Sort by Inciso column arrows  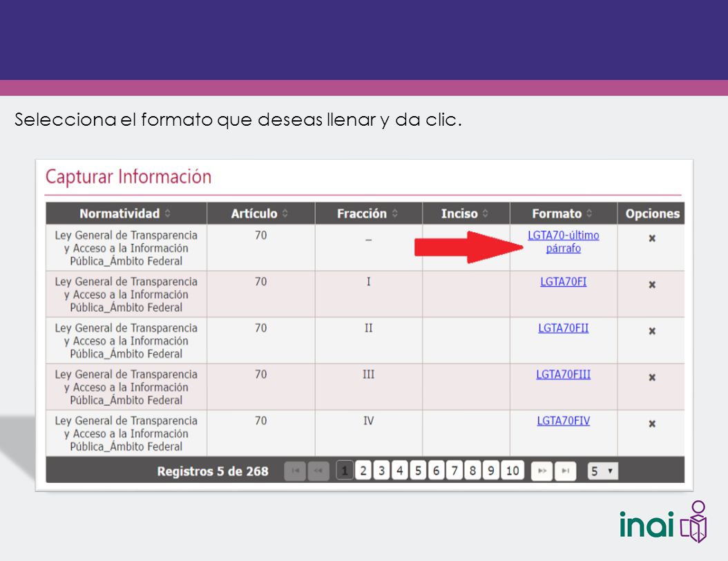tap(485, 213)
